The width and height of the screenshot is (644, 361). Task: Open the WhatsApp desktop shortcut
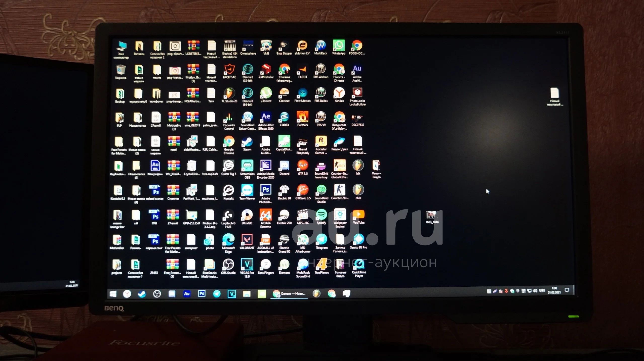(339, 47)
